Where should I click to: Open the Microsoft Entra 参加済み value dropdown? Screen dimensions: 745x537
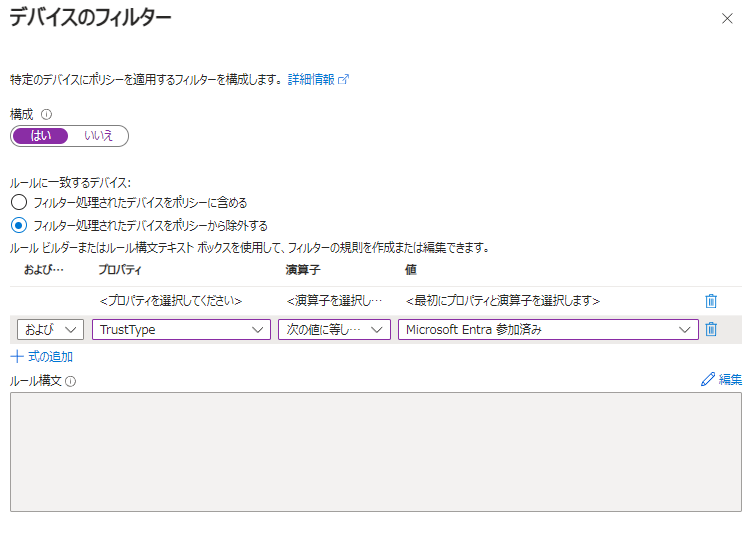(548, 329)
